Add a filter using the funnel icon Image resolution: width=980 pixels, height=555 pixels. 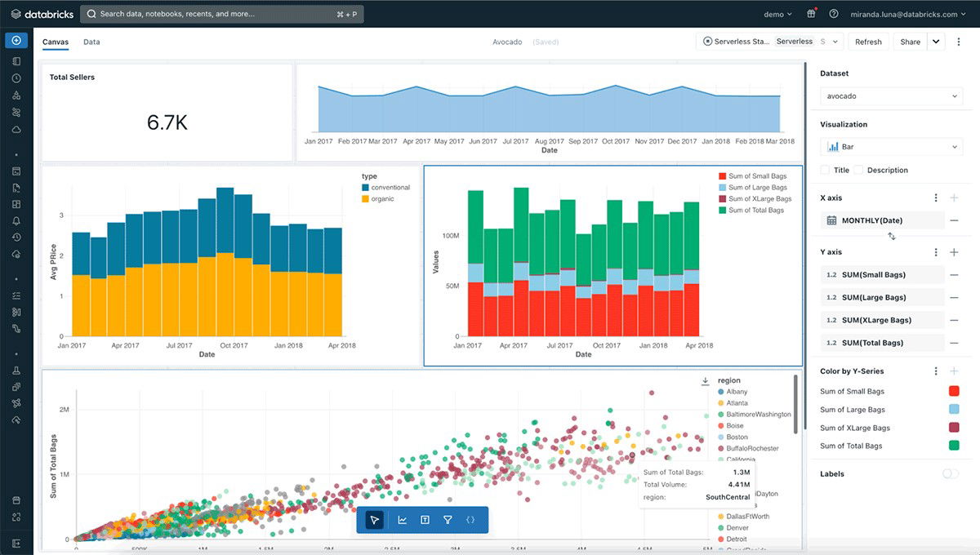pos(448,519)
